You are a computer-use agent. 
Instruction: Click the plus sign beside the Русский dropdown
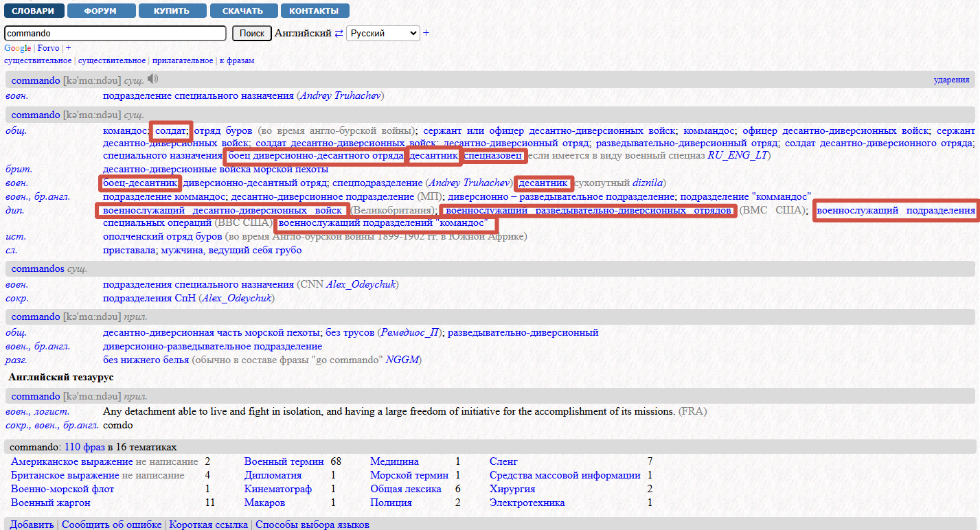pos(426,33)
